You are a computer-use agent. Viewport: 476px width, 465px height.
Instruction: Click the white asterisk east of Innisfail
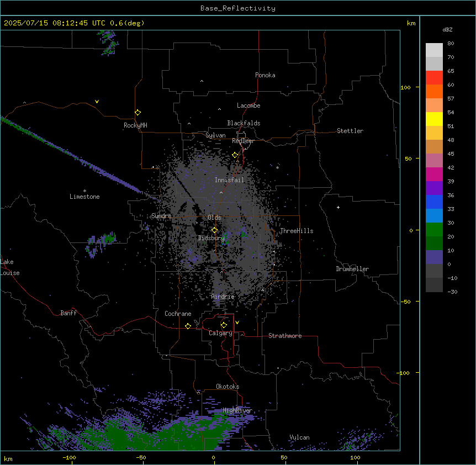click(x=277, y=167)
